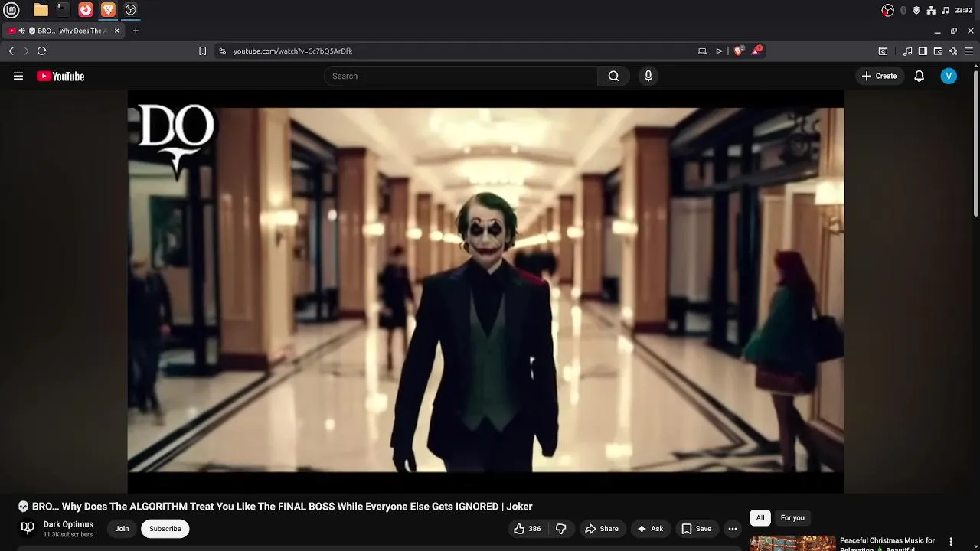This screenshot has height=551, width=980.
Task: Click in the YouTube search field
Action: [461, 76]
